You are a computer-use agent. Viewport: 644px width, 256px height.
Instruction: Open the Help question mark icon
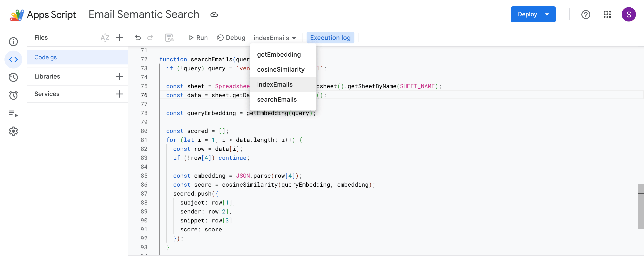coord(585,15)
